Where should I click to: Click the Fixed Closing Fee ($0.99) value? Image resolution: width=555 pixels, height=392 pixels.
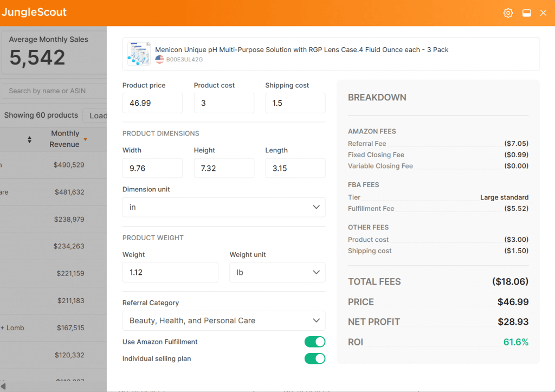click(517, 155)
